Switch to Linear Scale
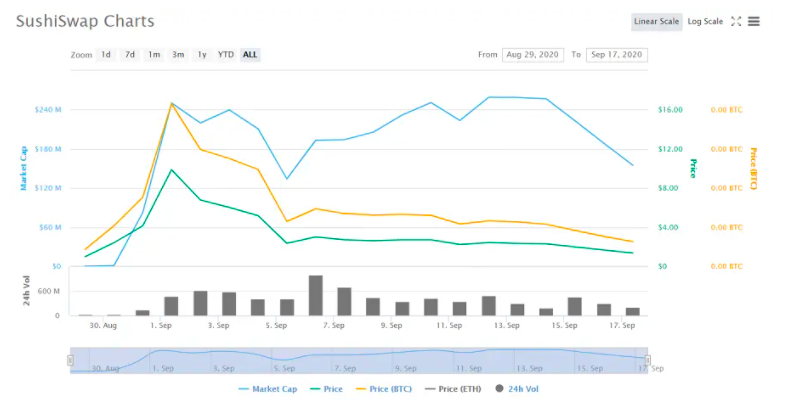The image size is (798, 400). click(657, 21)
